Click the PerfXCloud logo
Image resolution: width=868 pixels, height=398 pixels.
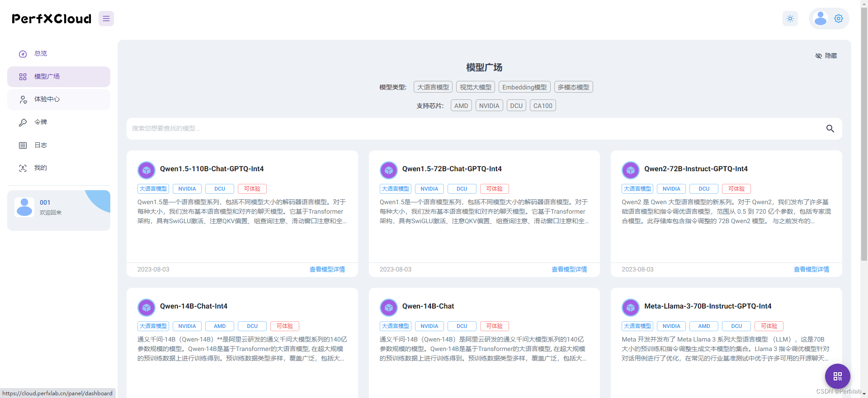click(52, 19)
